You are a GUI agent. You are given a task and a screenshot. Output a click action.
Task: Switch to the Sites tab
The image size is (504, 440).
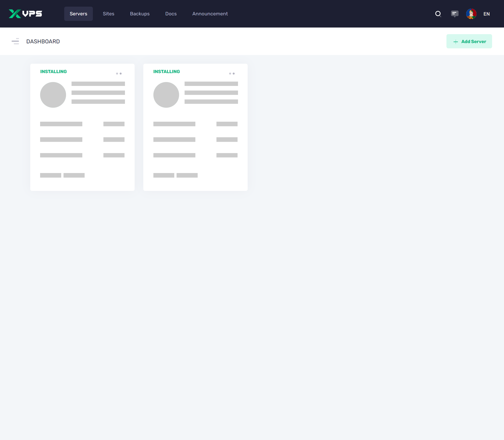point(108,14)
